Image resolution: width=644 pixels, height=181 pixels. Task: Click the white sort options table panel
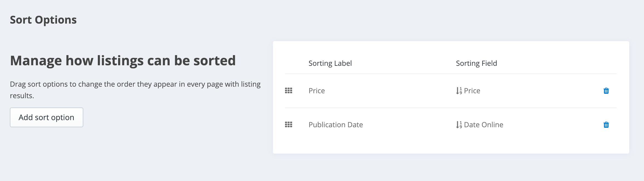(x=451, y=97)
